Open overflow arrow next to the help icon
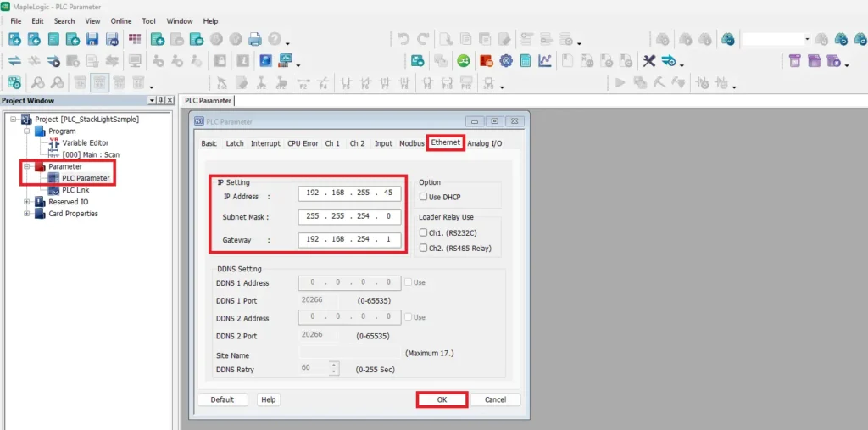The width and height of the screenshot is (868, 430). pyautogui.click(x=287, y=45)
